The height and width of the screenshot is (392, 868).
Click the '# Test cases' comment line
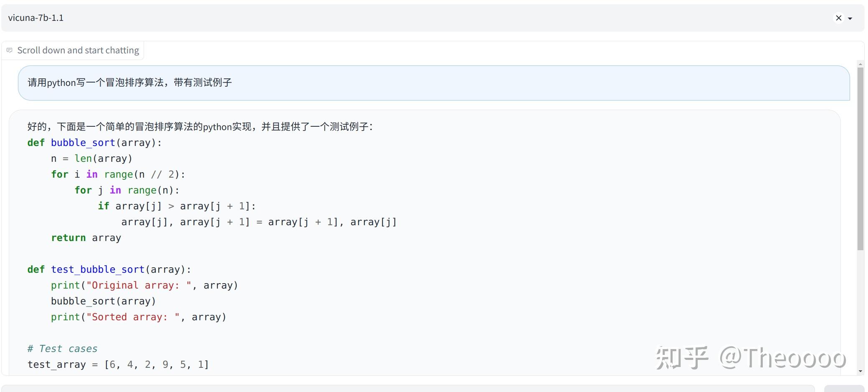coord(62,349)
